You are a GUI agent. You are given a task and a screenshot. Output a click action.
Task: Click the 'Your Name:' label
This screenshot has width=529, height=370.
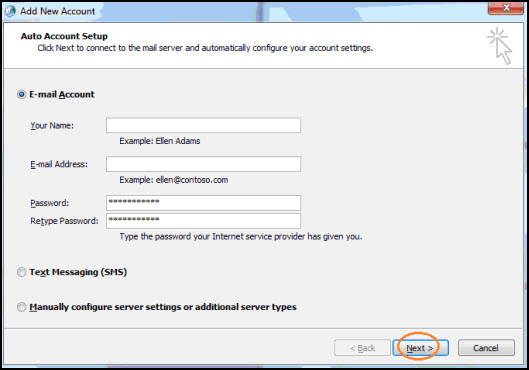[x=52, y=125]
